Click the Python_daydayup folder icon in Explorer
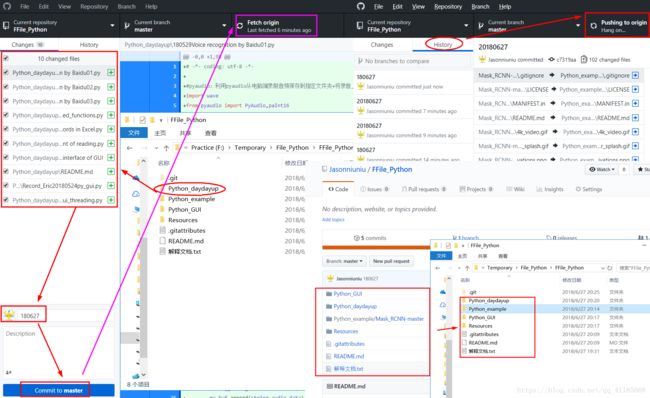Screen dimensions: 650x398 tap(162, 189)
